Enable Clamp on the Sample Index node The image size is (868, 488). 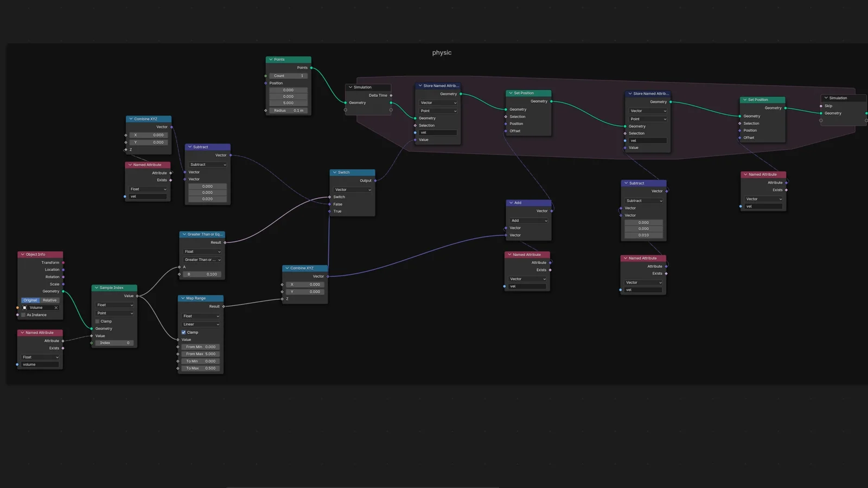97,322
